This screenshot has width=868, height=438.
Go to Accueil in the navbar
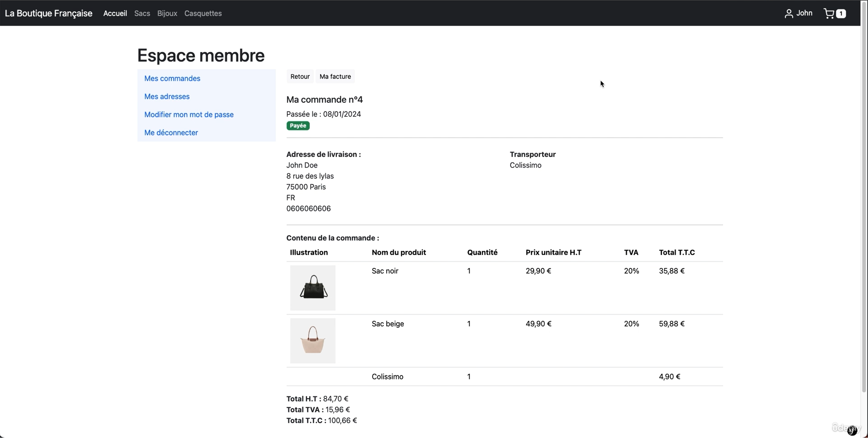[x=115, y=13]
